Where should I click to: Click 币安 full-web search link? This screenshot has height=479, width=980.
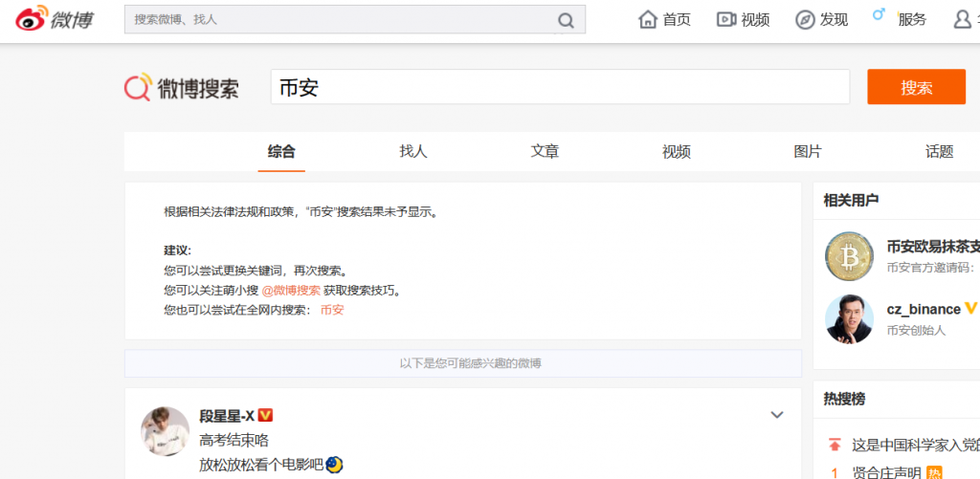pos(332,310)
